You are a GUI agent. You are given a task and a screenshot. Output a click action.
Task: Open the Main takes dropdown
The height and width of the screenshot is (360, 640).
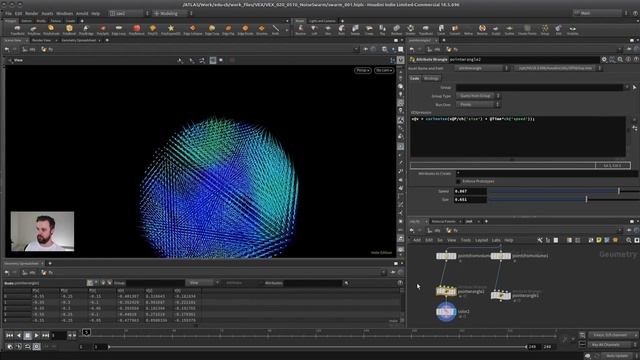(600, 13)
